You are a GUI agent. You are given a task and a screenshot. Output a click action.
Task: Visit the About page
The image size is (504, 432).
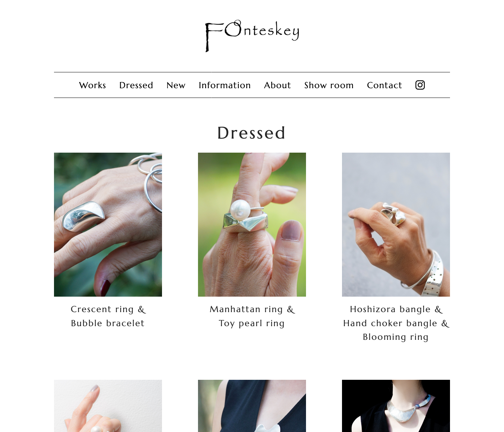[277, 85]
